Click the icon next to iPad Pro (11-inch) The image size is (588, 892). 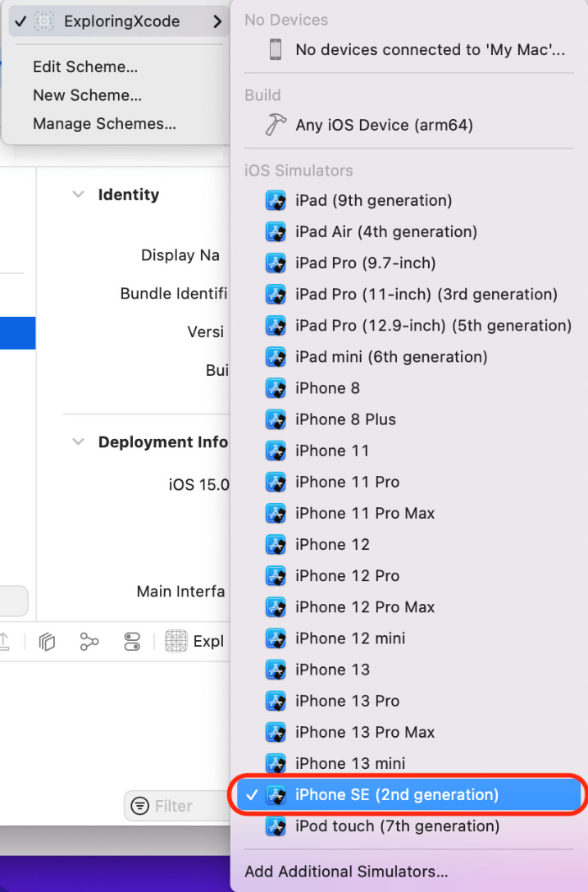tap(276, 294)
